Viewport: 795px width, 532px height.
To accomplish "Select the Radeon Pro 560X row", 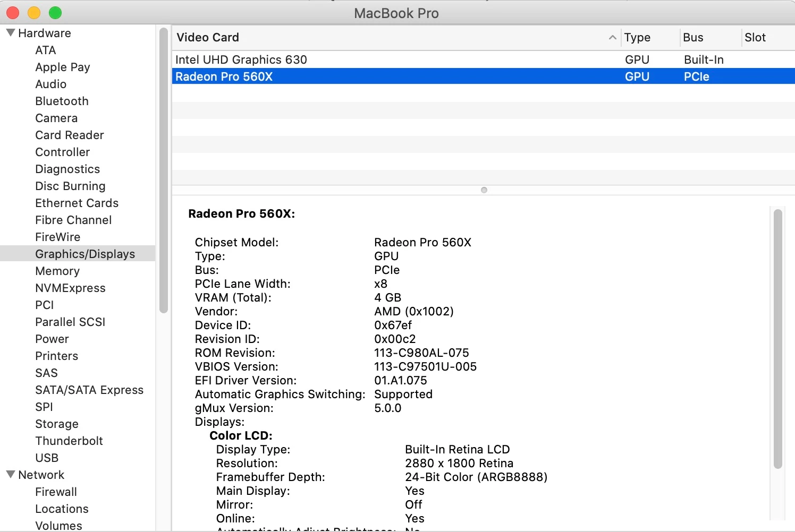I will 484,76.
